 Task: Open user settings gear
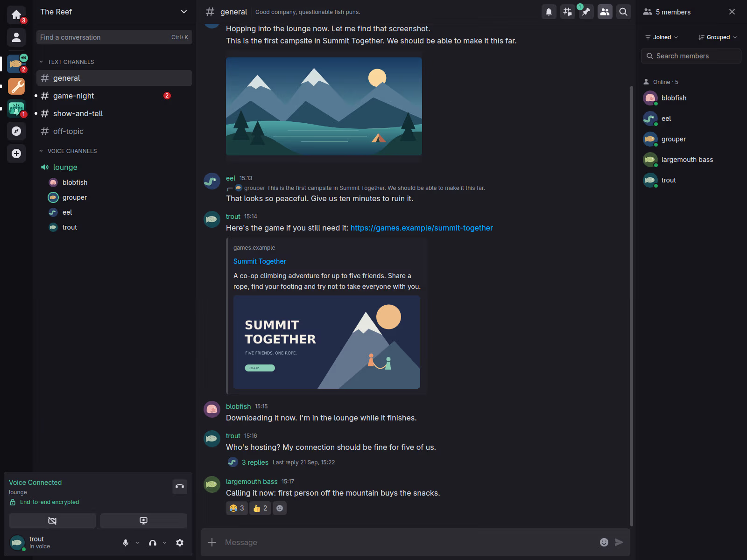180,543
